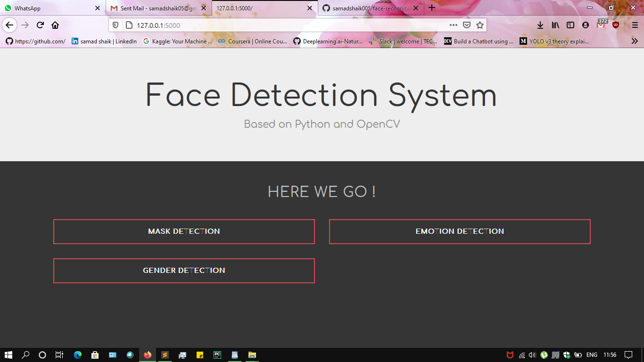644x362 pixels.
Task: Open the tracking protection shield icon
Action: [x=116, y=25]
